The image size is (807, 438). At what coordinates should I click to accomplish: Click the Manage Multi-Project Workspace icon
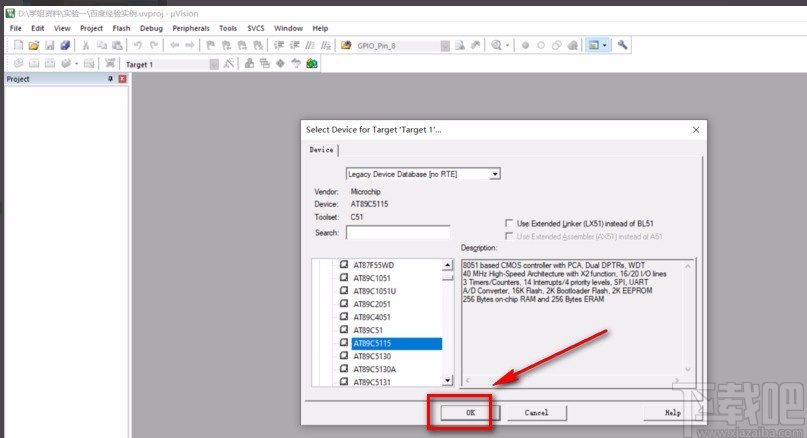tap(265, 64)
